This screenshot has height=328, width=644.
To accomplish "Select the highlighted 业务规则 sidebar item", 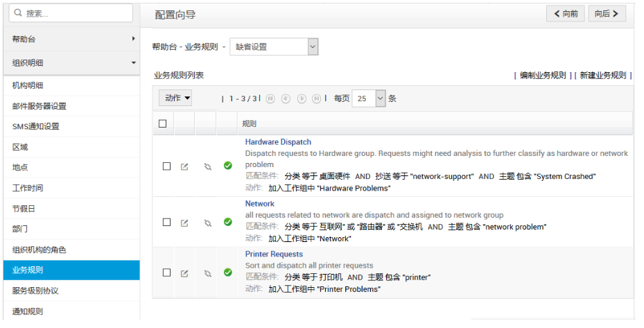I will pos(71,270).
